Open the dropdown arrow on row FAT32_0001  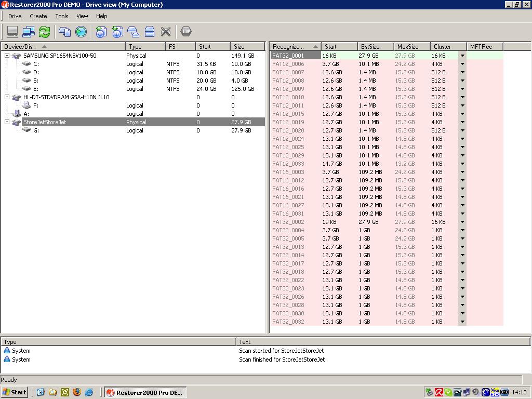[x=462, y=56]
